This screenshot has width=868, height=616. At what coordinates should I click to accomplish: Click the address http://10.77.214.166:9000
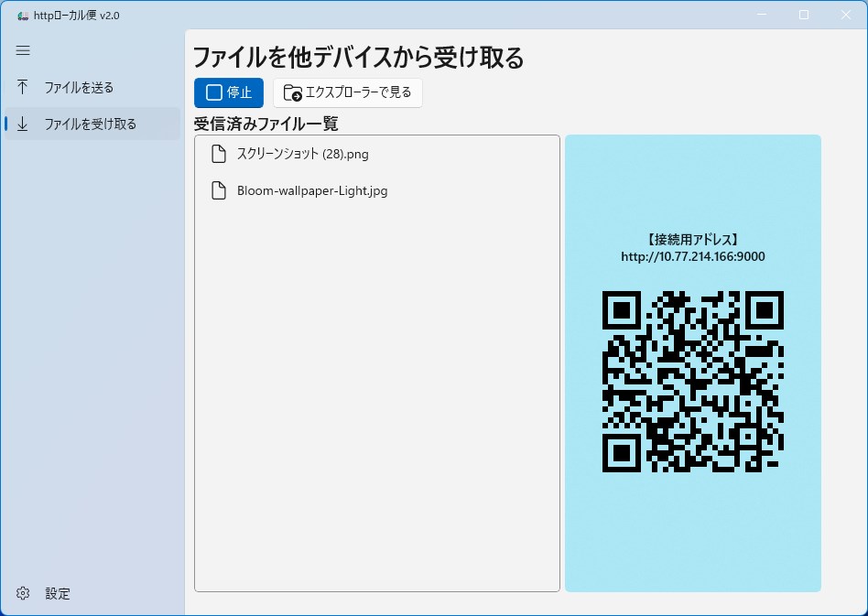[x=692, y=256]
